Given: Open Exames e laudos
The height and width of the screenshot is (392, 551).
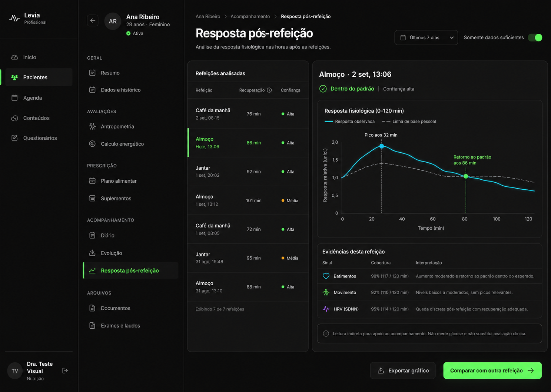Looking at the screenshot, I should (x=131, y=326).
